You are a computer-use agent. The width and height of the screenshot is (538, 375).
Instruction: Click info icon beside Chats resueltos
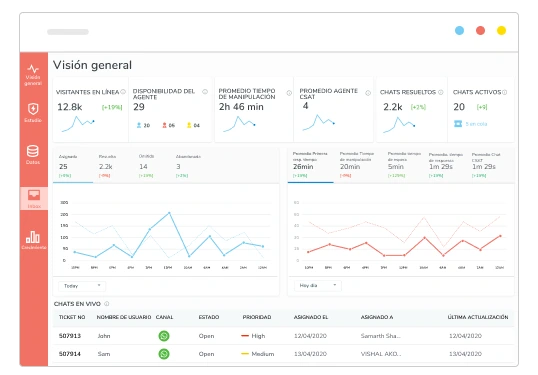(x=441, y=92)
